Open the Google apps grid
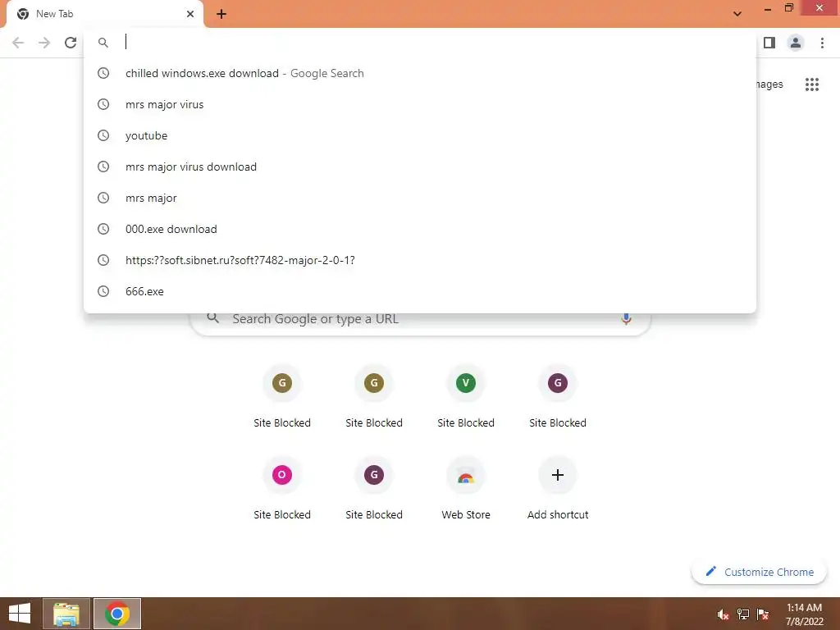840x630 pixels. 812,84
